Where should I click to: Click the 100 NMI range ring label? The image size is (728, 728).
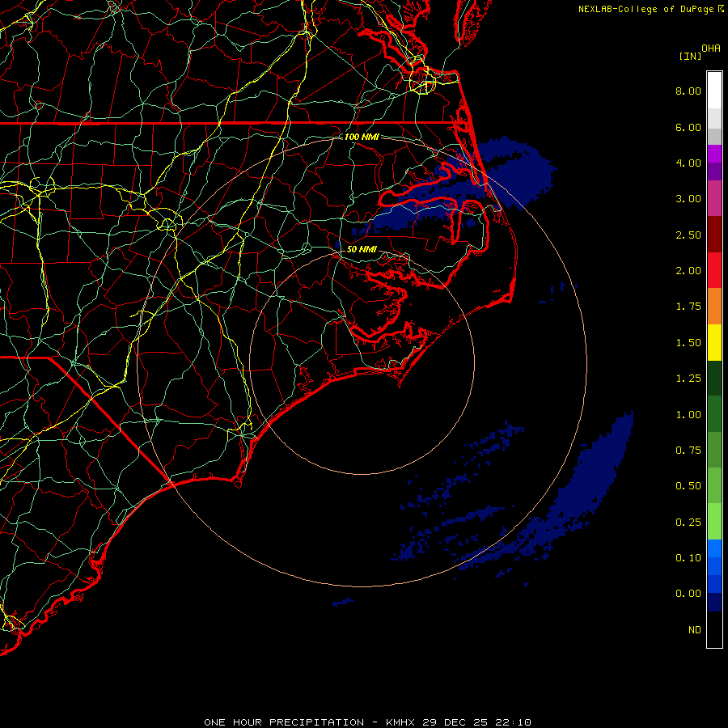pos(362,137)
